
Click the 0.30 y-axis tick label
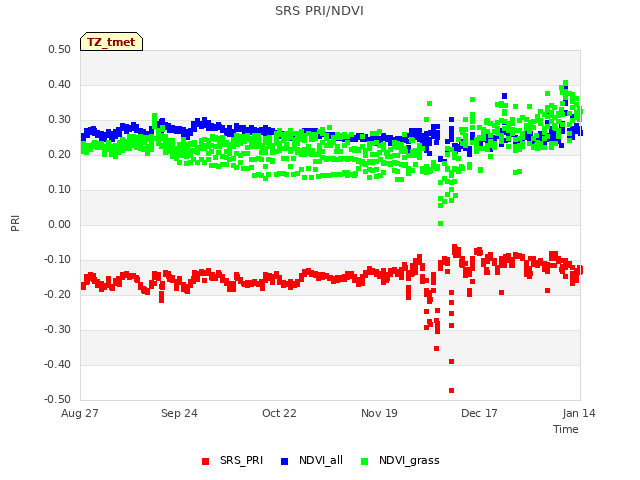point(60,120)
